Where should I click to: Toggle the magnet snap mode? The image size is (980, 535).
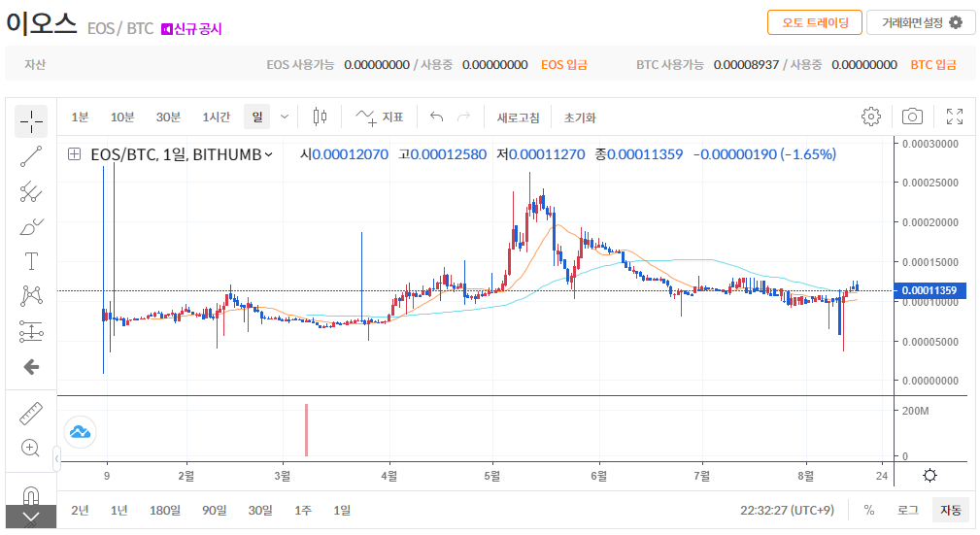31,495
